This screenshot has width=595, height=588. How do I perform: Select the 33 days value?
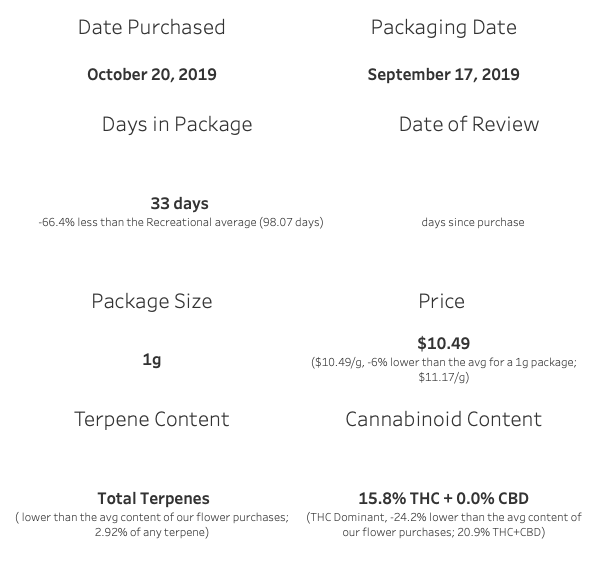tap(179, 203)
